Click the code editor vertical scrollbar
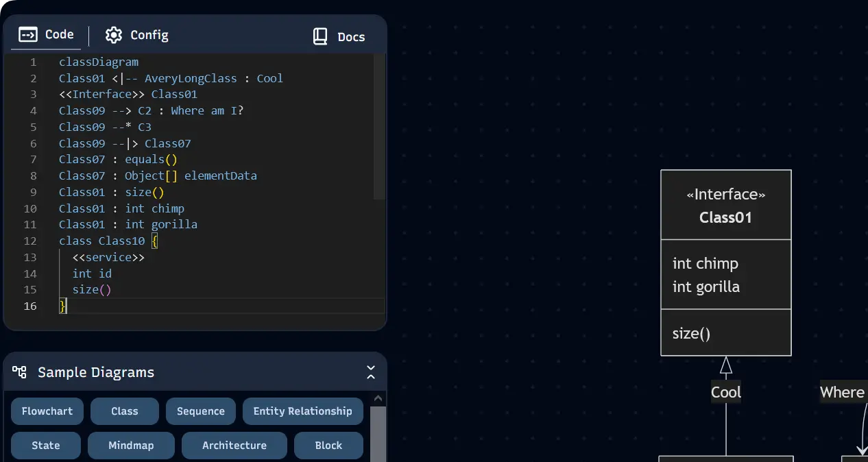Image resolution: width=868 pixels, height=462 pixels. coord(379,127)
